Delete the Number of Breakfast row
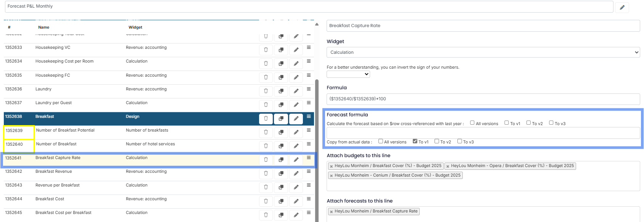Image resolution: width=644 pixels, height=222 pixels. [x=266, y=146]
